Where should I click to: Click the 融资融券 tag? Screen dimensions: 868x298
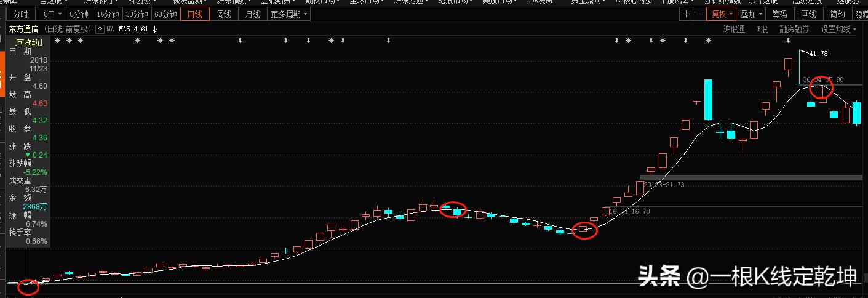point(794,29)
